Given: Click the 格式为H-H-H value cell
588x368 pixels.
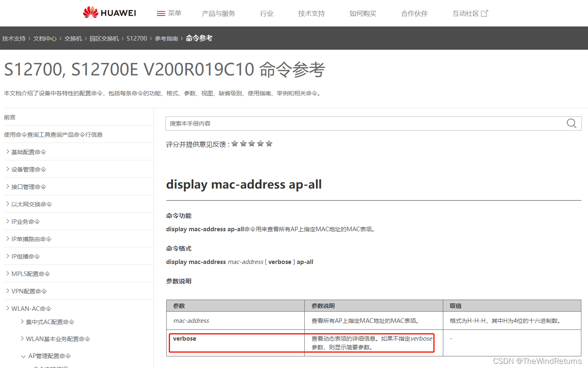Looking at the screenshot, I should point(512,320).
